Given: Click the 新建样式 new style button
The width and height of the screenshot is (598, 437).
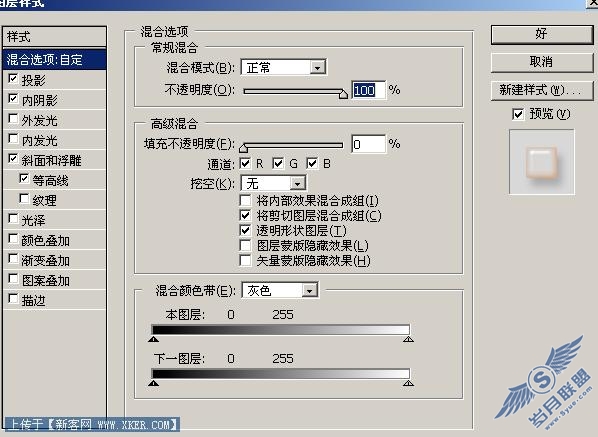Looking at the screenshot, I should pyautogui.click(x=542, y=91).
